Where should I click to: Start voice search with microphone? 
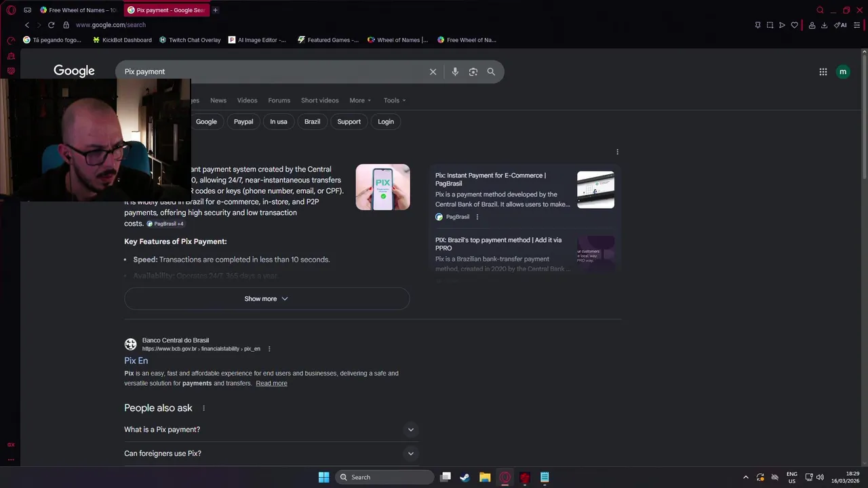455,72
